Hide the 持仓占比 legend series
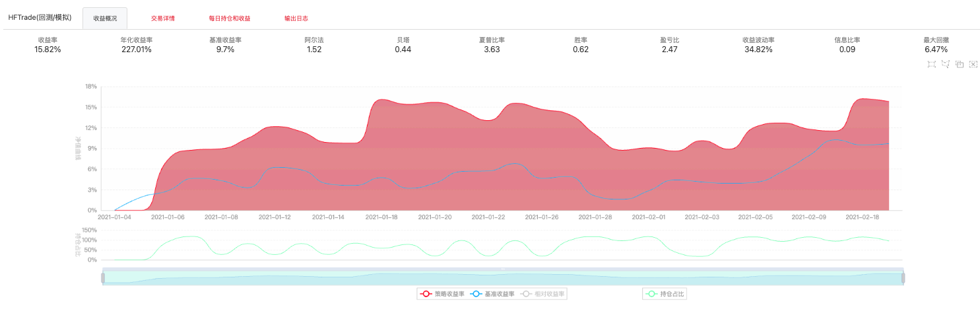This screenshot has height=319, width=980. pos(665,294)
